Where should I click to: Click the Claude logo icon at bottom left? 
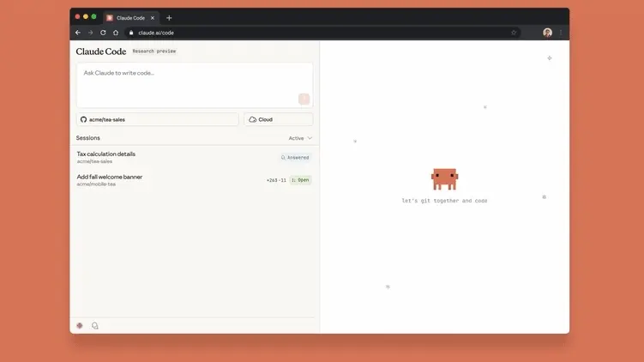80,325
